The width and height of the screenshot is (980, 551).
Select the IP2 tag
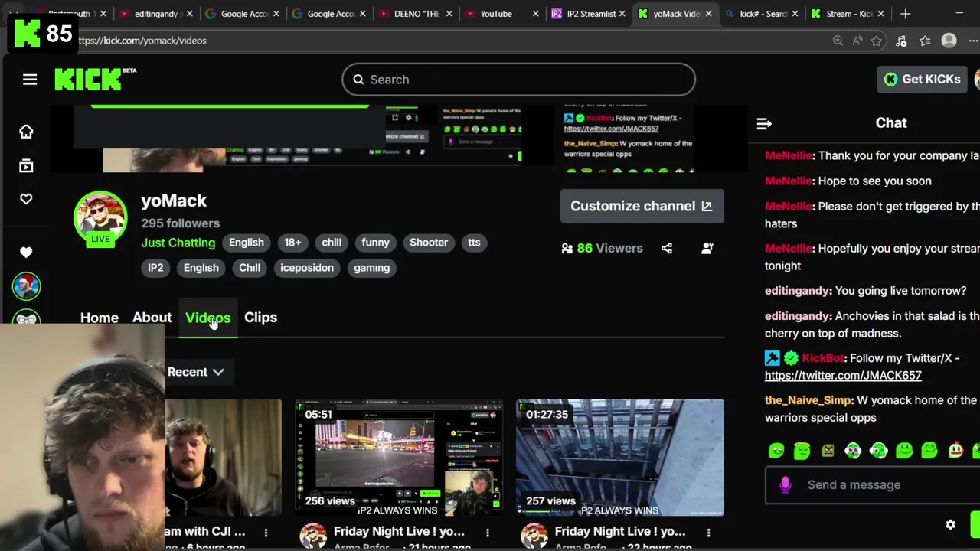coord(155,268)
